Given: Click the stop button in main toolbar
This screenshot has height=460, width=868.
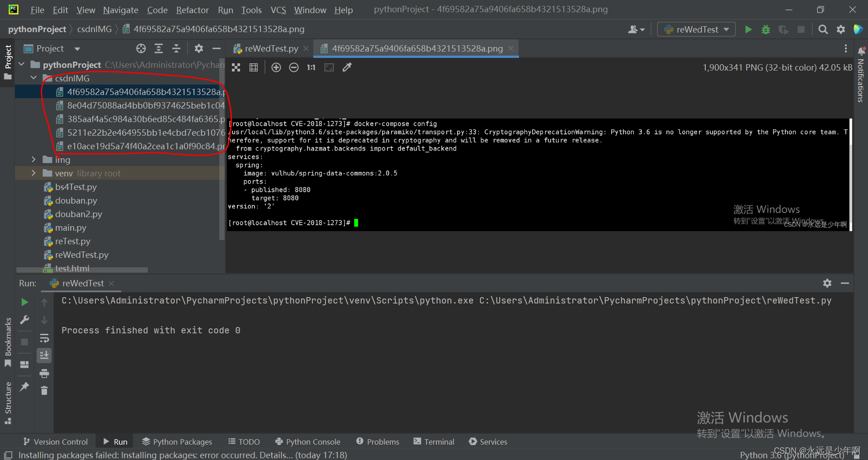Looking at the screenshot, I should (801, 29).
